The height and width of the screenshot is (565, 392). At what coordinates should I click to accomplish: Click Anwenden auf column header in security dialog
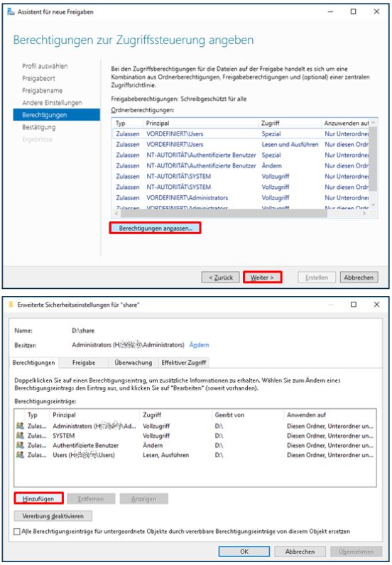[330, 415]
